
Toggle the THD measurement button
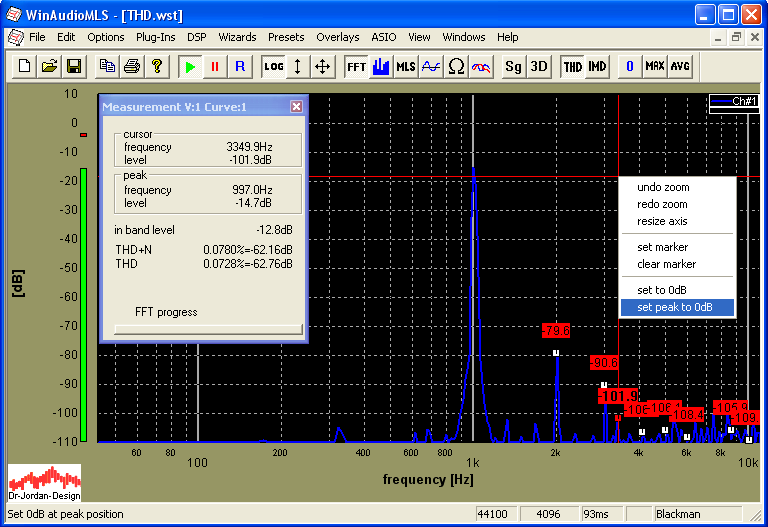pyautogui.click(x=572, y=67)
